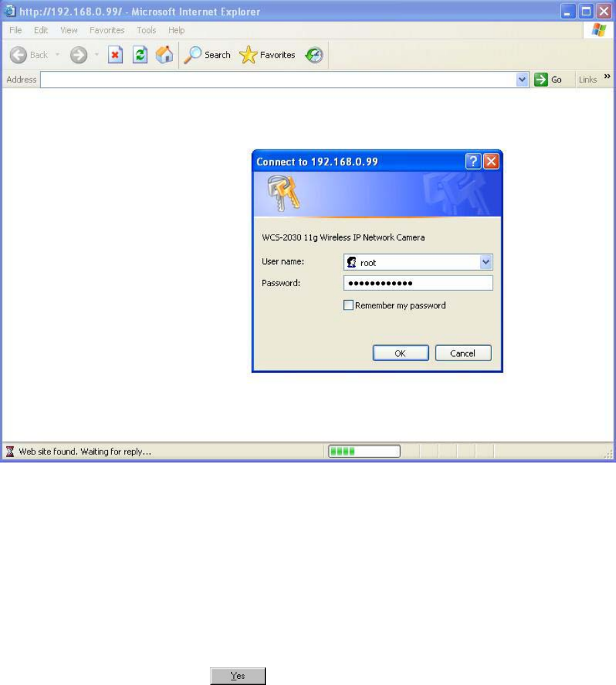Open the File menu
The width and height of the screenshot is (616, 685).
coord(15,30)
